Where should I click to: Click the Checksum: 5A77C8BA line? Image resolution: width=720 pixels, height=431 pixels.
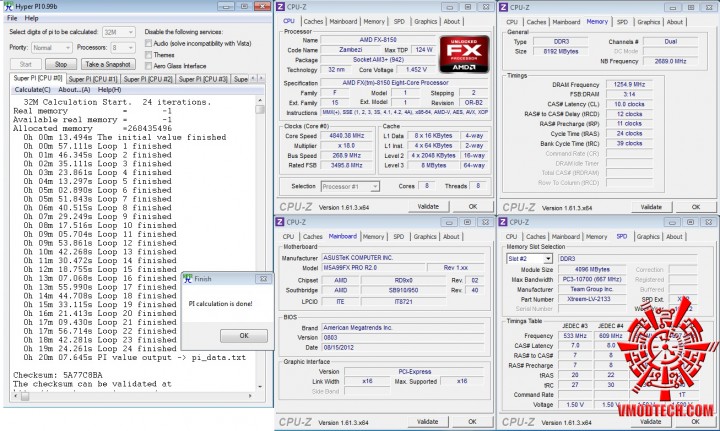tap(58, 375)
